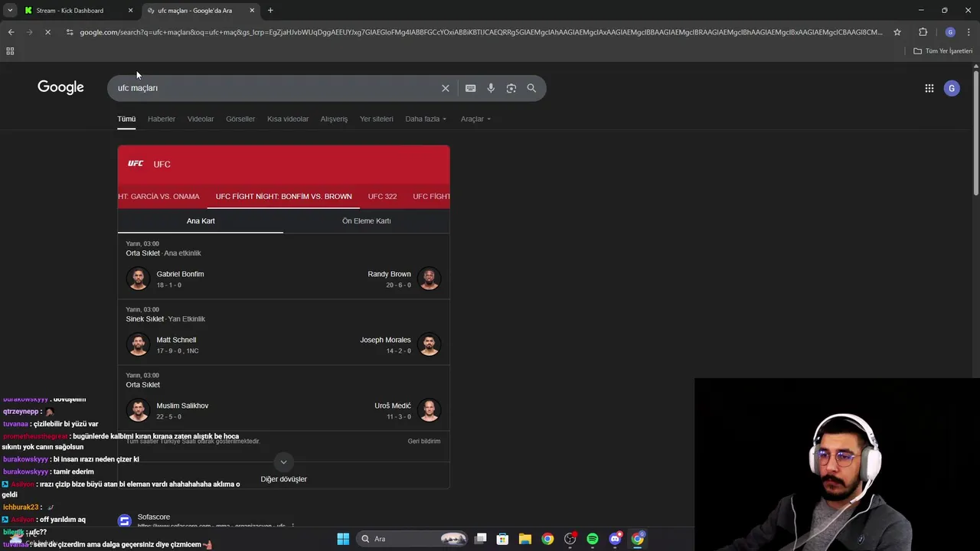
Task: Expand the Daha fazla dropdown
Action: [x=426, y=119]
